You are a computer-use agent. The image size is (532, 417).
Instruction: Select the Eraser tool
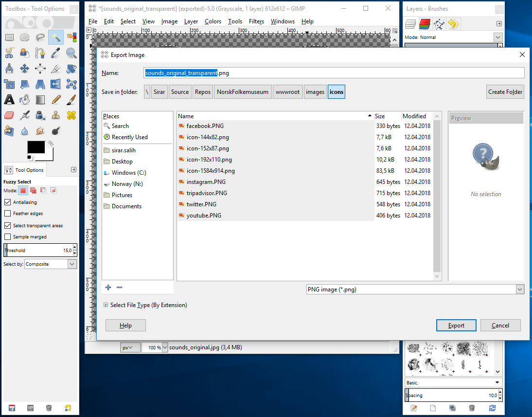(9, 115)
